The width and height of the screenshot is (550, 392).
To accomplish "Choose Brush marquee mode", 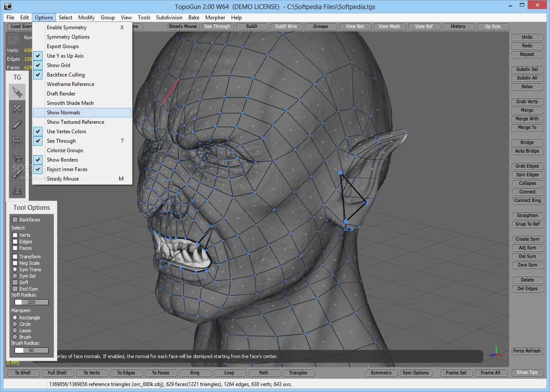I will coord(15,337).
